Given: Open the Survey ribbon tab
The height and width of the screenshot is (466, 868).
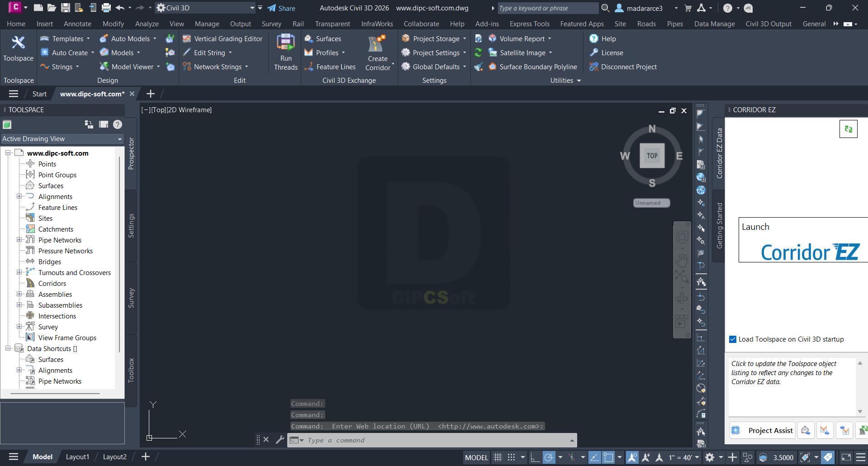Looking at the screenshot, I should (x=271, y=24).
